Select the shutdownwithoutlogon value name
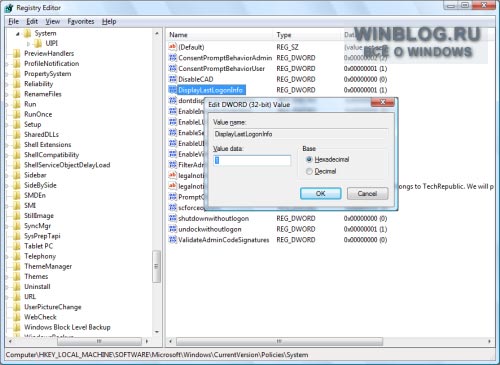The width and height of the screenshot is (500, 365). (214, 218)
